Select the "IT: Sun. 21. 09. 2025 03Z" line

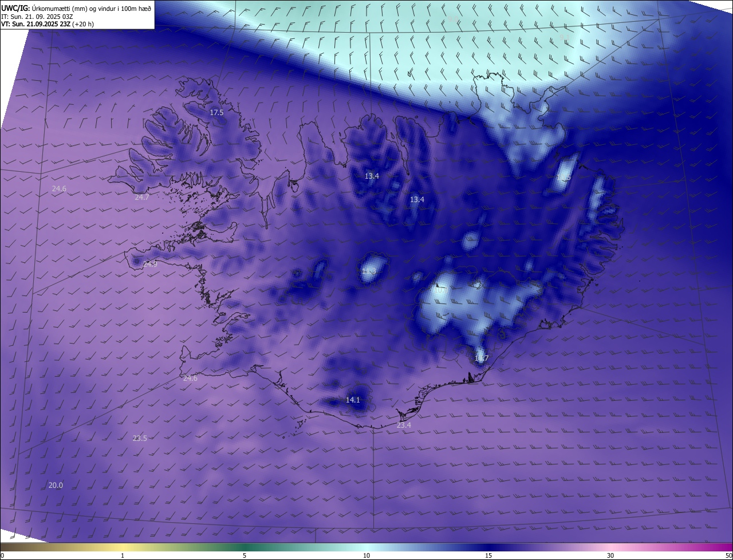[x=37, y=16]
